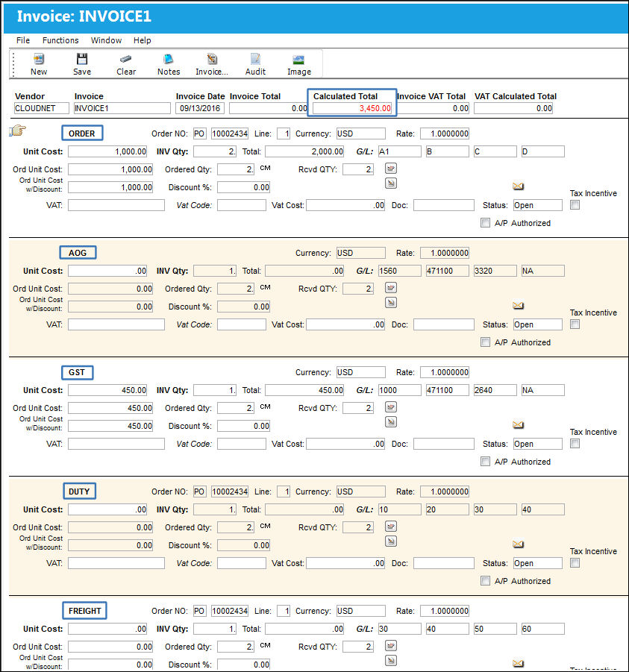Click the envelope icon in the FREIGHT section
The height and width of the screenshot is (672, 629).
coord(518,664)
